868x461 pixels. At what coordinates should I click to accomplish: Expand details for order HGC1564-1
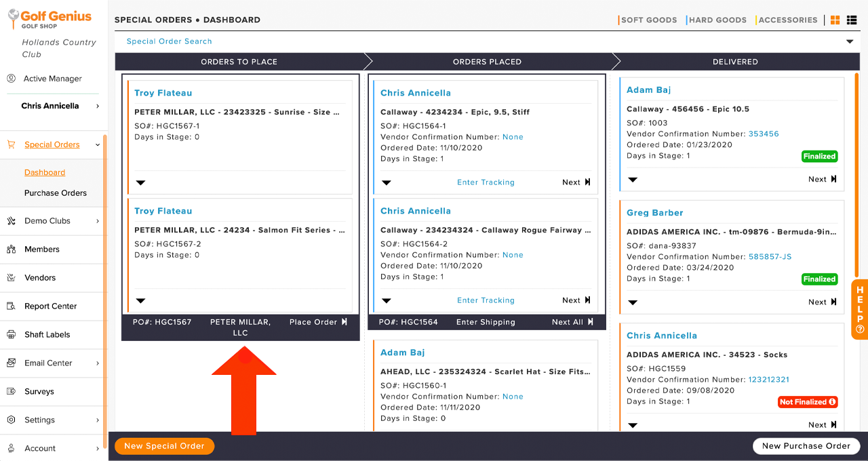coord(387,182)
